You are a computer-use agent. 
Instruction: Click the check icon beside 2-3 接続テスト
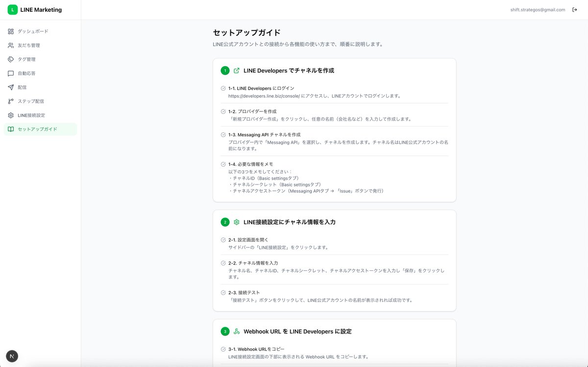tap(223, 292)
